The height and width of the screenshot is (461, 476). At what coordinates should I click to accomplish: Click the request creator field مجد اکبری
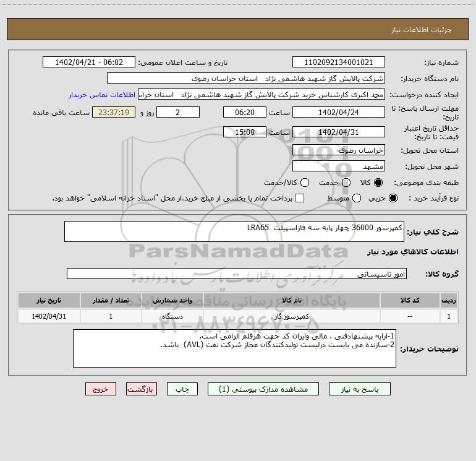[261, 95]
